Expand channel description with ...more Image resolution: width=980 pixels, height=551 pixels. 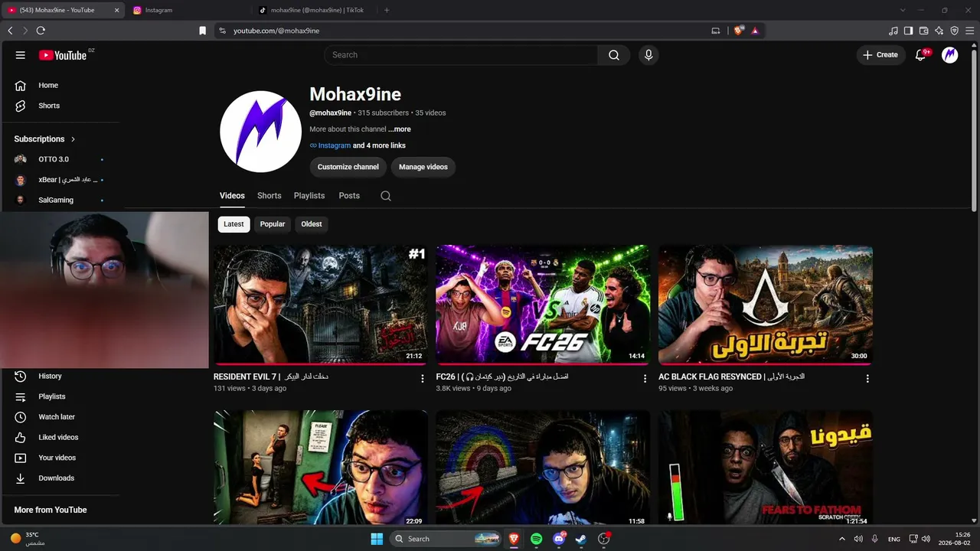[400, 129]
